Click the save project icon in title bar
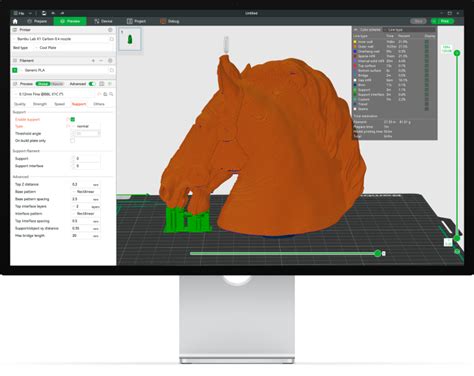Screen dimensions: 474x376 click(44, 13)
